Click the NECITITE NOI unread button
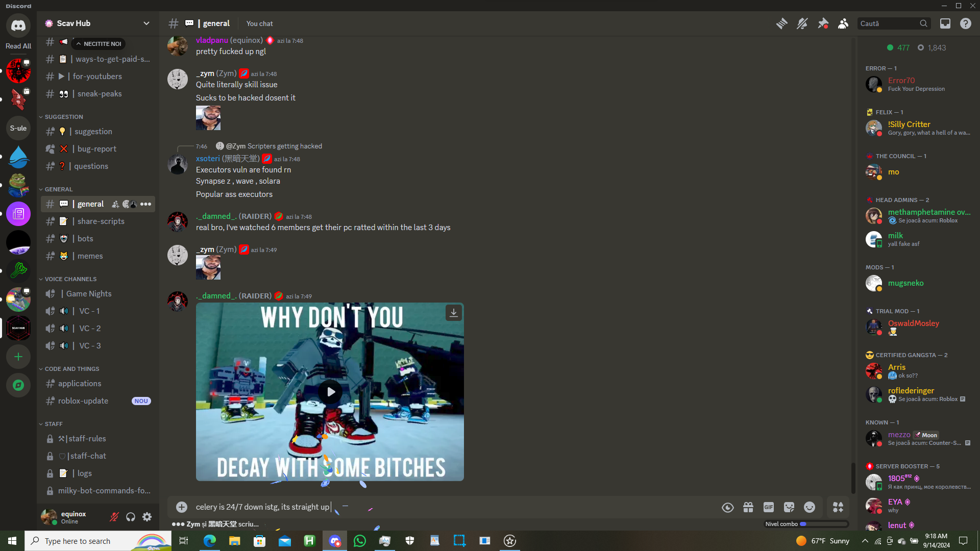This screenshot has width=980, height=551. tap(99, 44)
